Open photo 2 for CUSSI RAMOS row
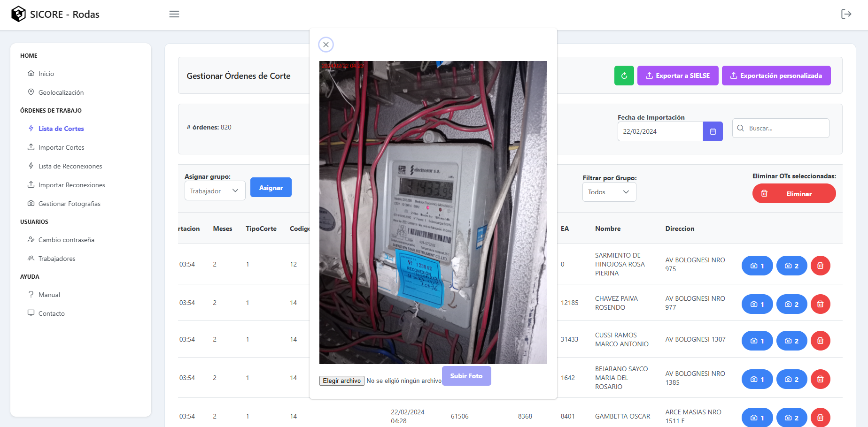 click(791, 341)
